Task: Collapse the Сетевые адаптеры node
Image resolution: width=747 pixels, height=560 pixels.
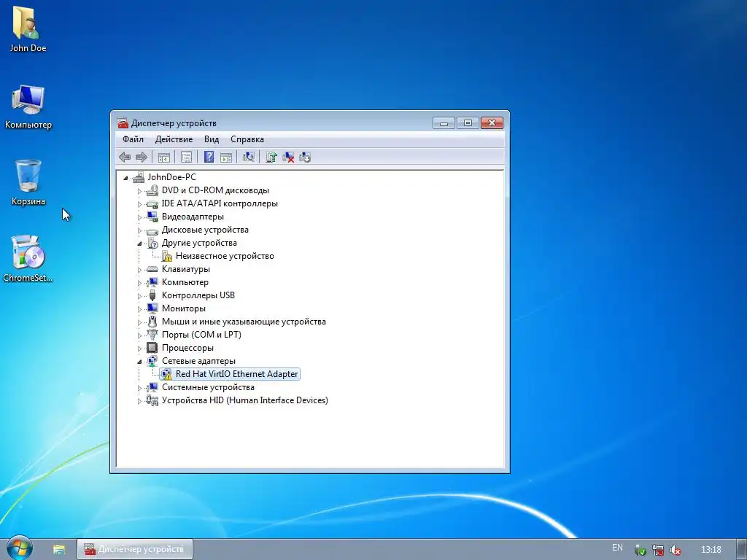Action: coord(139,362)
